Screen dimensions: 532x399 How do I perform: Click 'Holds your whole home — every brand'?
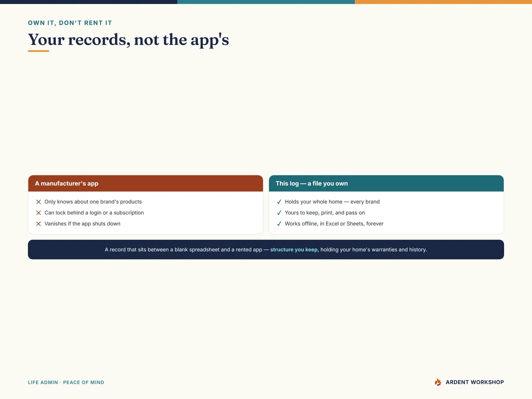[332, 202]
